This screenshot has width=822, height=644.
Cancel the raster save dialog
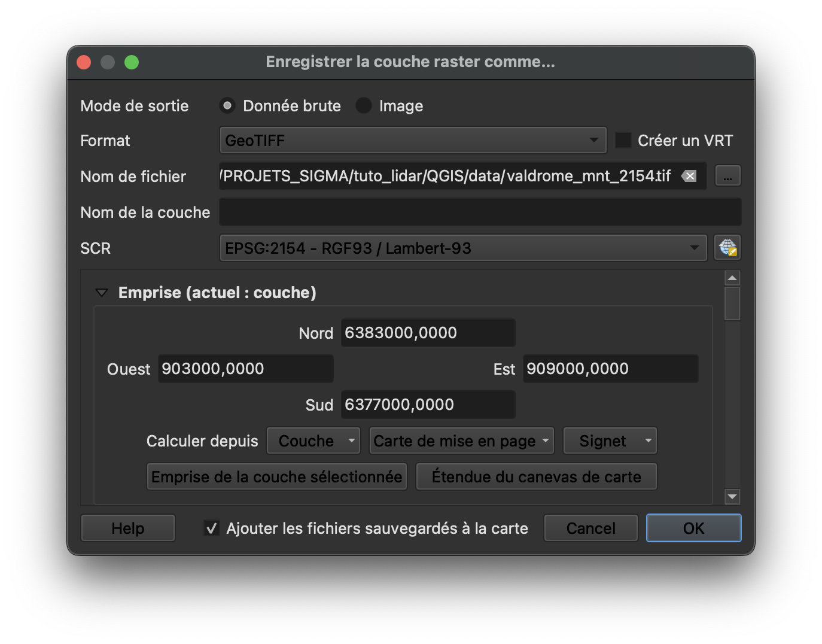click(591, 528)
